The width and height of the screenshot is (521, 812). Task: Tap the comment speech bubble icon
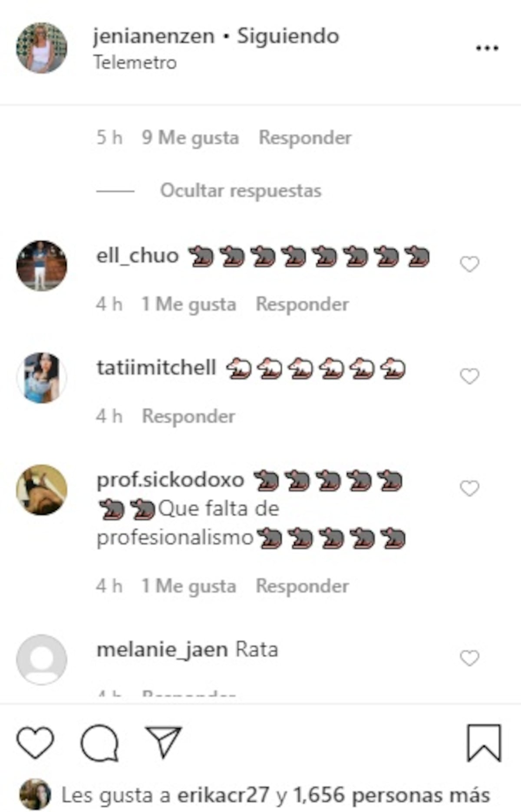coord(99,743)
